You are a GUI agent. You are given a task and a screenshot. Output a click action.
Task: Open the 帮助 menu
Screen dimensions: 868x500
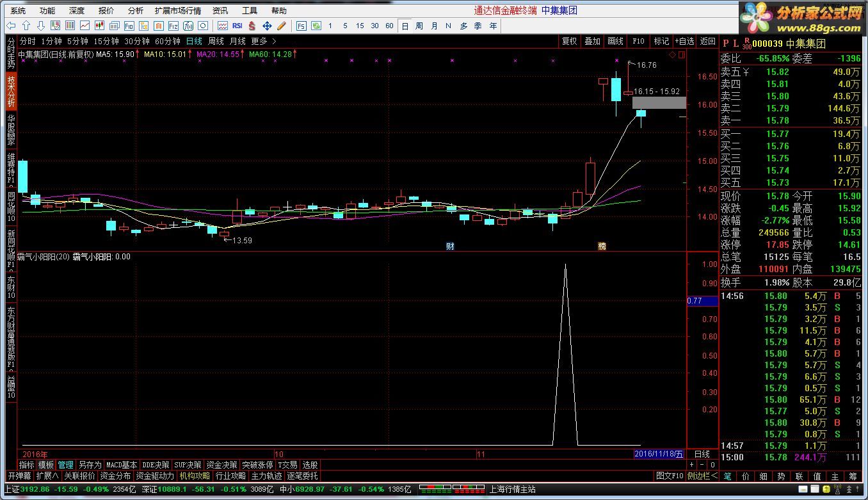tap(278, 10)
